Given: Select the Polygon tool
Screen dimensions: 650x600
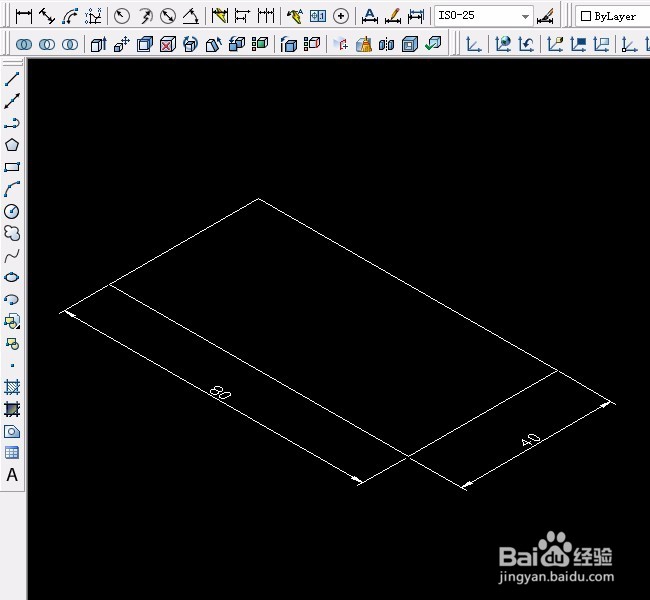Looking at the screenshot, I should coord(12,145).
